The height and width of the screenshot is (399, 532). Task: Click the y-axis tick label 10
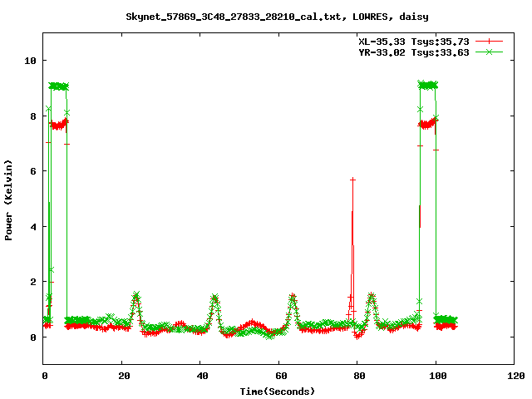click(x=30, y=61)
